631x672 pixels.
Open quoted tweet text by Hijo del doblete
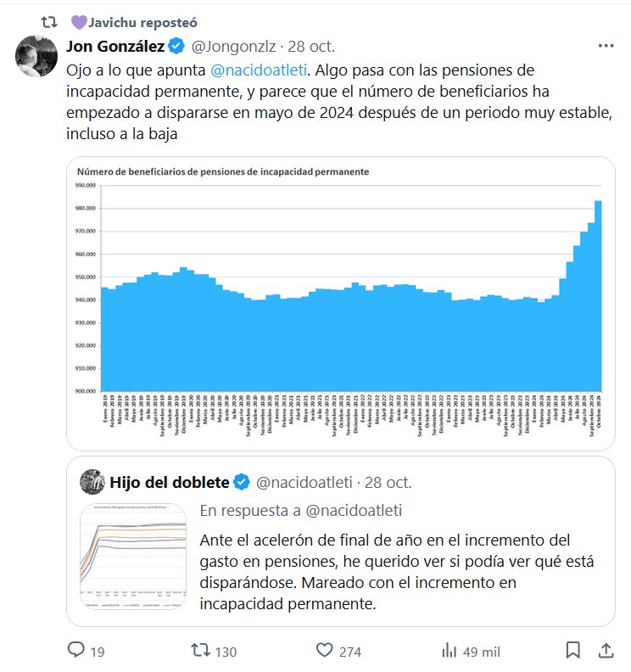pyautogui.click(x=385, y=573)
